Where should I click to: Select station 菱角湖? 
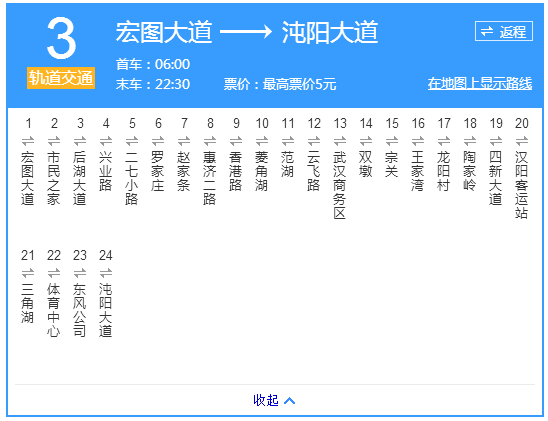pyautogui.click(x=261, y=171)
